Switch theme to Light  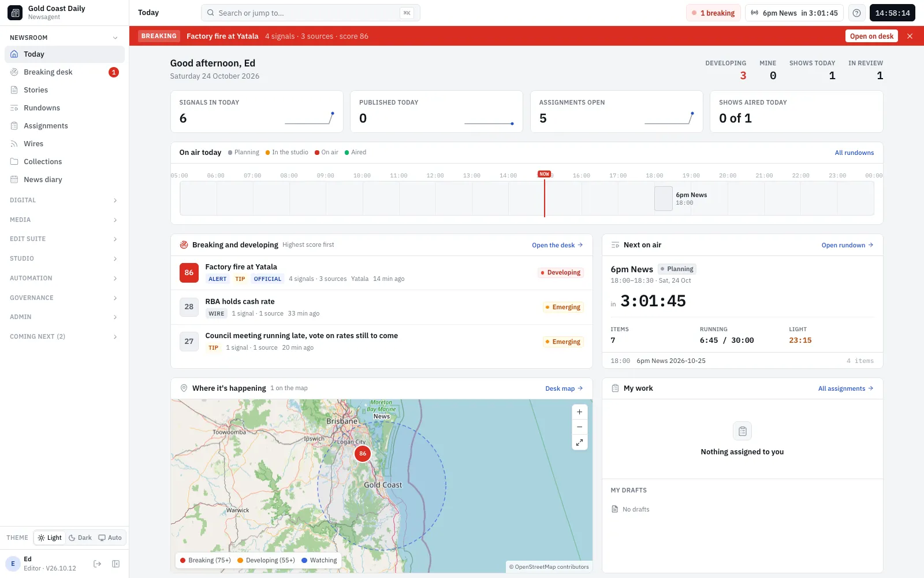point(50,538)
